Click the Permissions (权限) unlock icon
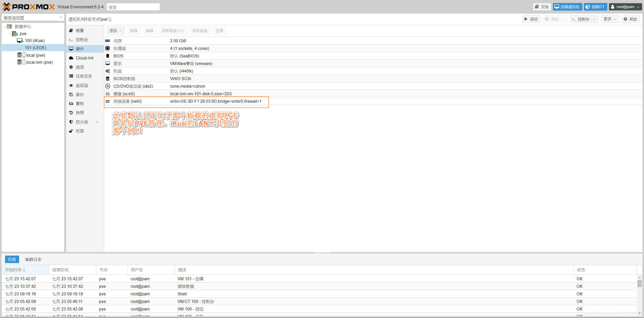644x318 pixels. click(71, 131)
